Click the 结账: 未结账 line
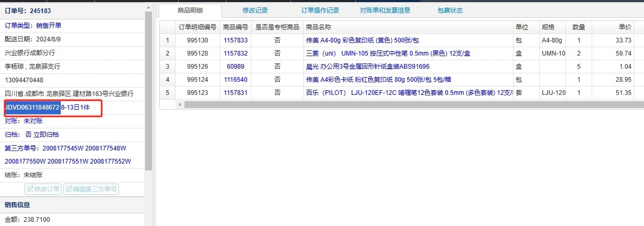Image resolution: width=644 pixels, height=226 pixels. tap(24, 175)
